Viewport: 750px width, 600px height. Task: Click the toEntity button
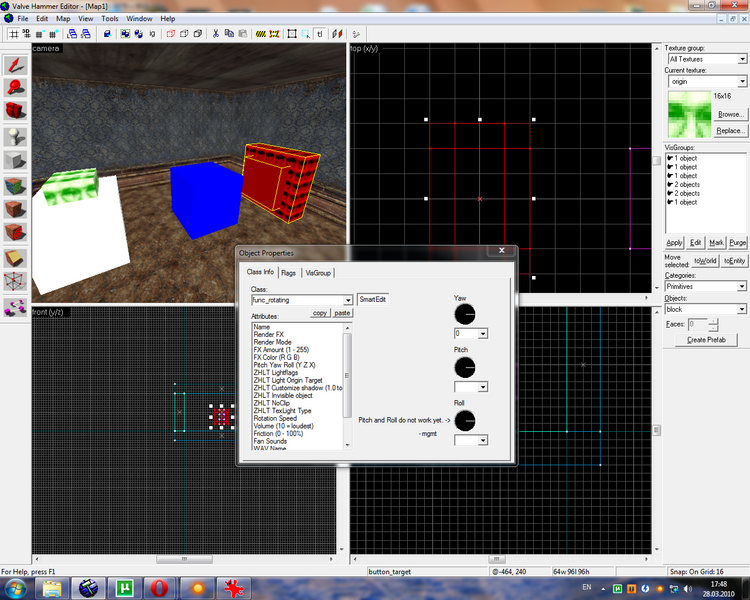[734, 261]
